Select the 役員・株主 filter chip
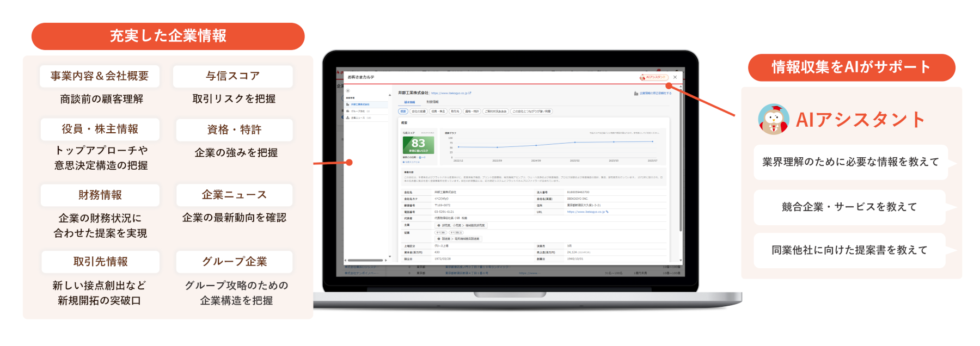 (438, 112)
